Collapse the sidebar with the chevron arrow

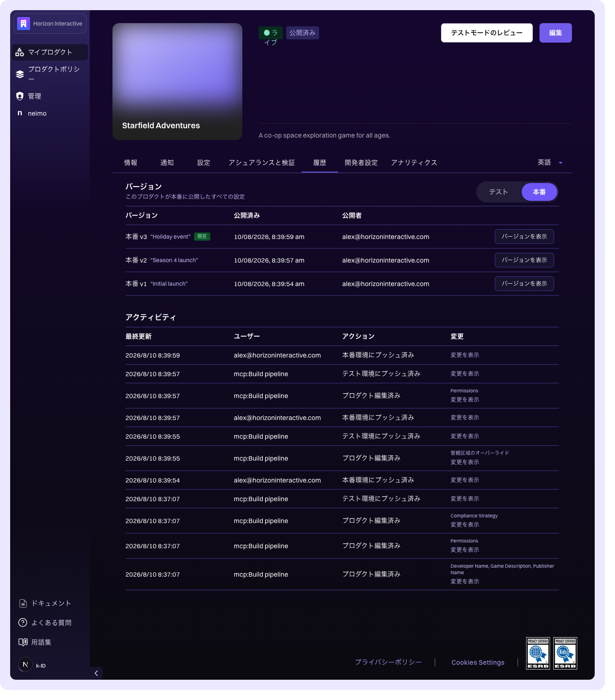[x=96, y=673]
